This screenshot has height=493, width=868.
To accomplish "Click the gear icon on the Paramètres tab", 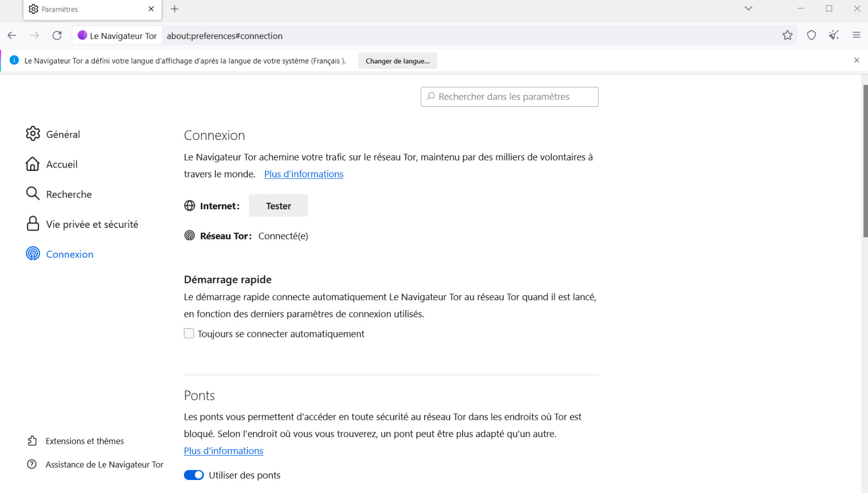I will (x=33, y=9).
